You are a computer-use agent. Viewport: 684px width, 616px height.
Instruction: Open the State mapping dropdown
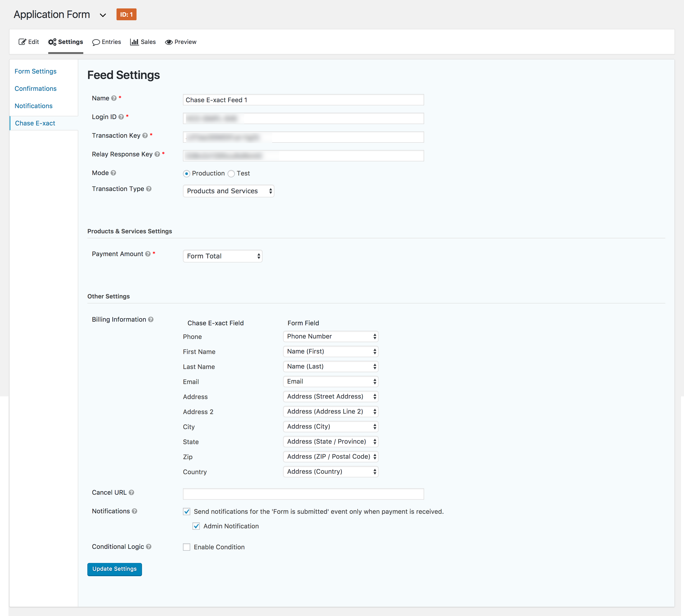coord(331,442)
